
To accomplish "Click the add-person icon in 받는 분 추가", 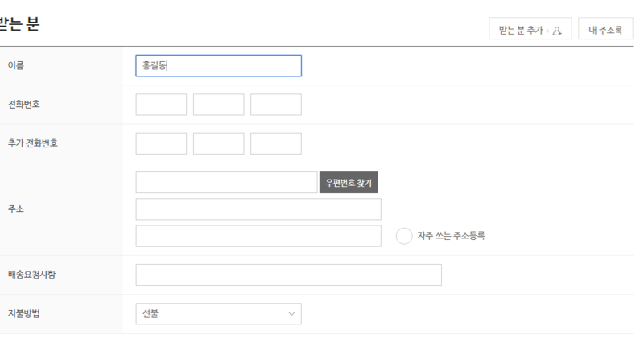I will point(557,31).
